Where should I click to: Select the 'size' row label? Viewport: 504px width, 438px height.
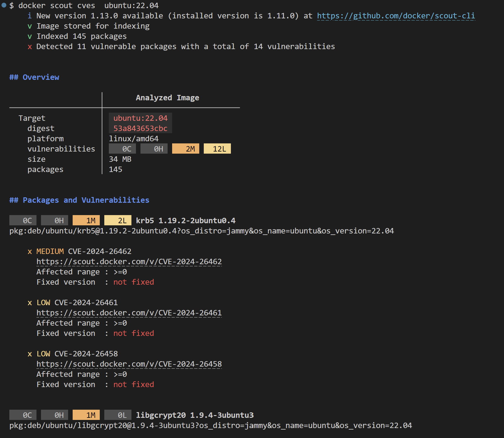[36, 159]
